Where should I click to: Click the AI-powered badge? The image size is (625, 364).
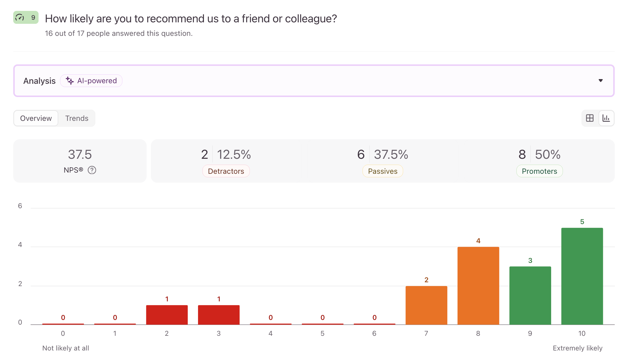(91, 81)
